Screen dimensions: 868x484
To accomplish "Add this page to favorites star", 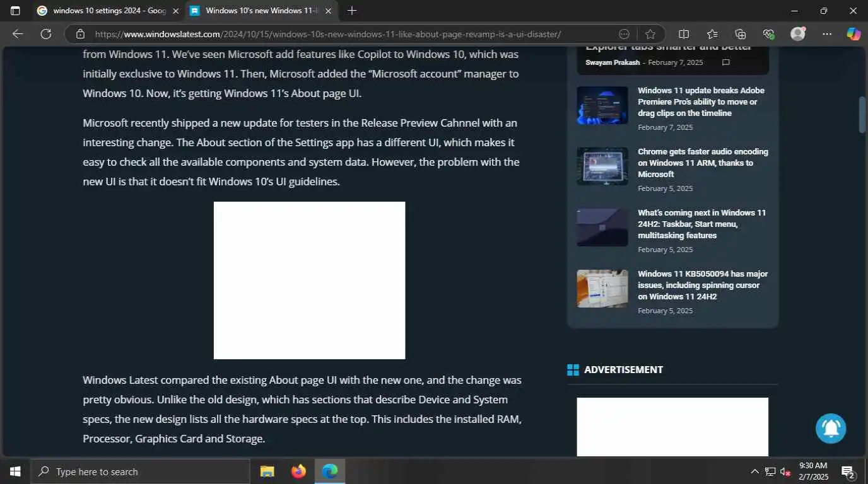I will pyautogui.click(x=650, y=34).
